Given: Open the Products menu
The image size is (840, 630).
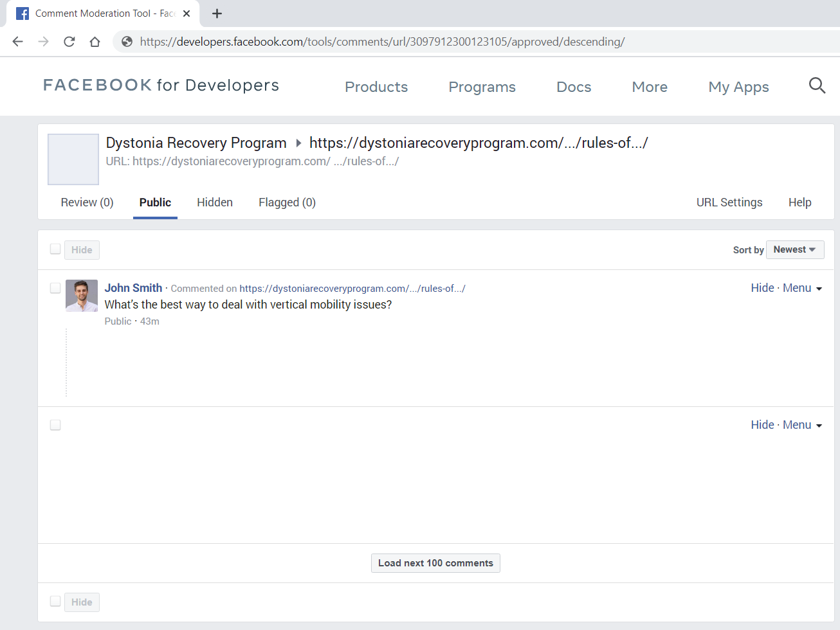Looking at the screenshot, I should [376, 87].
